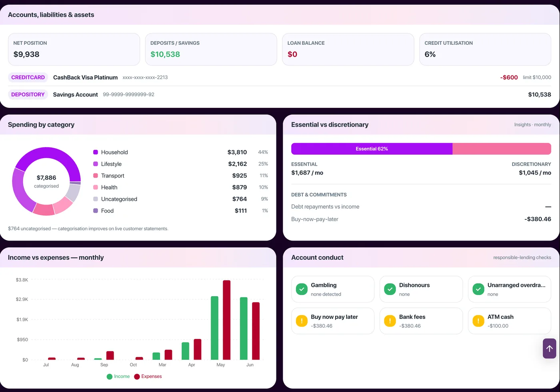Click the Jun Income bar in the chart
This screenshot has height=392, width=560.
(244, 328)
